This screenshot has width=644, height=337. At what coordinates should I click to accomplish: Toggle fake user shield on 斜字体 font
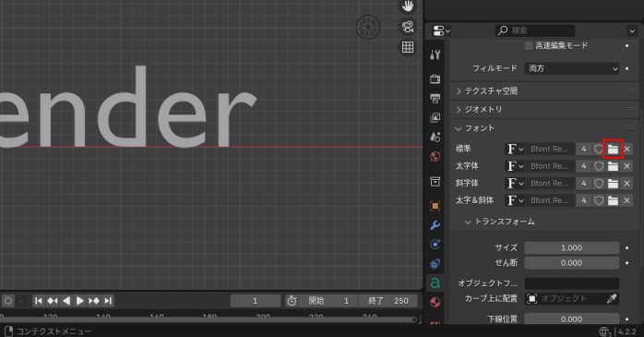(x=599, y=184)
